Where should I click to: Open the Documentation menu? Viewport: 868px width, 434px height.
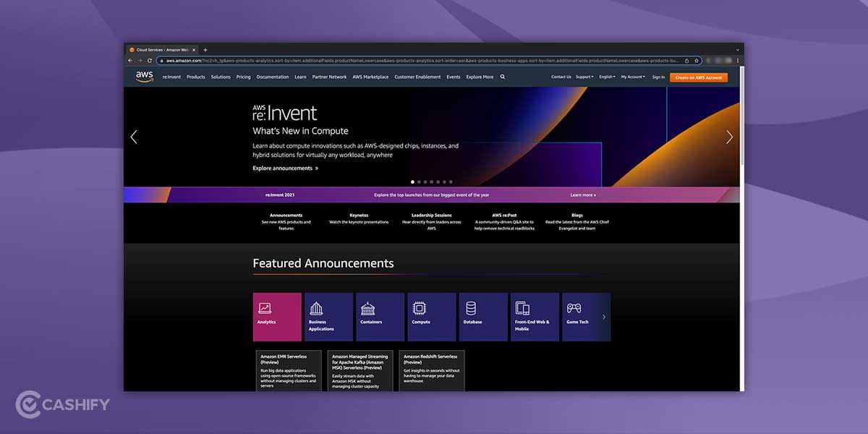point(273,77)
